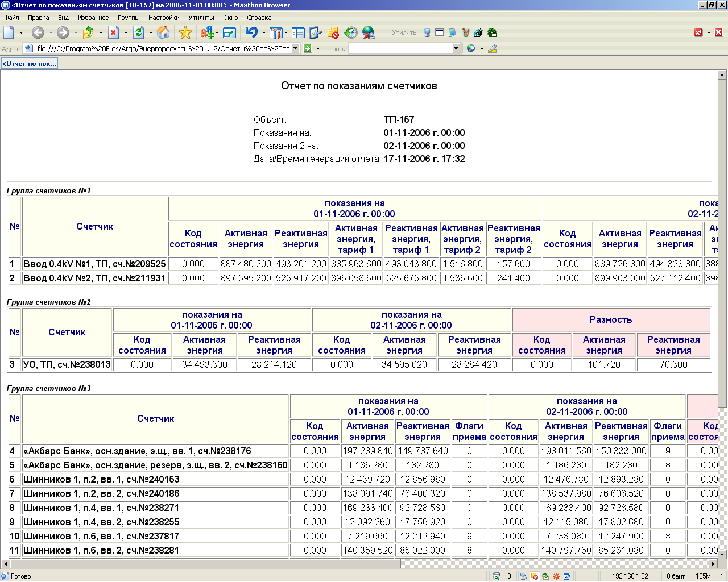This screenshot has height=582, width=728.
Task: Refresh the page with the green arrows icon
Action: (138, 33)
